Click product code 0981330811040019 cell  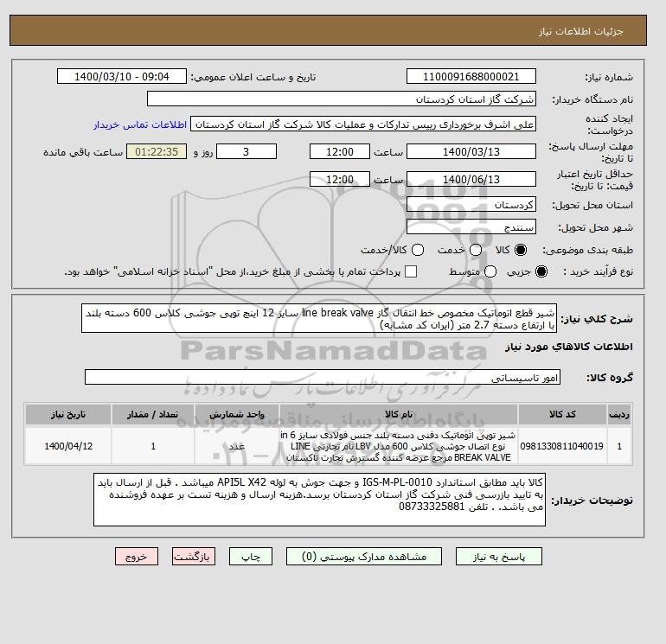(562, 446)
